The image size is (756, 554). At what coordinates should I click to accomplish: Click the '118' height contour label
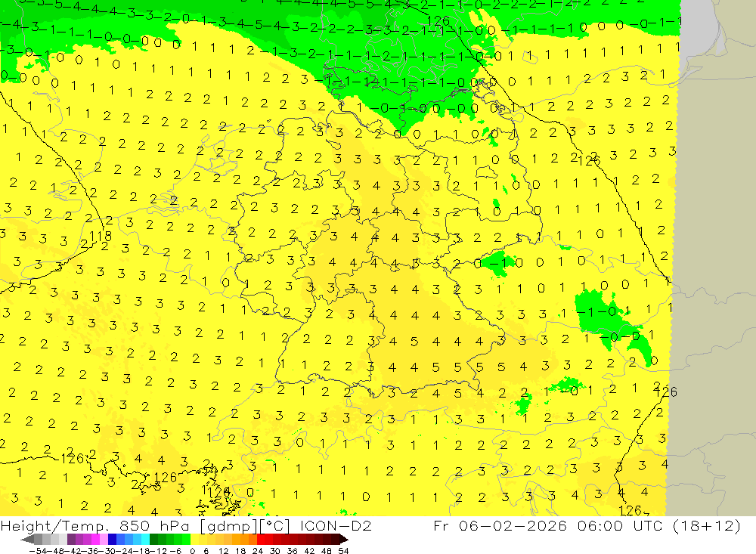[101, 237]
